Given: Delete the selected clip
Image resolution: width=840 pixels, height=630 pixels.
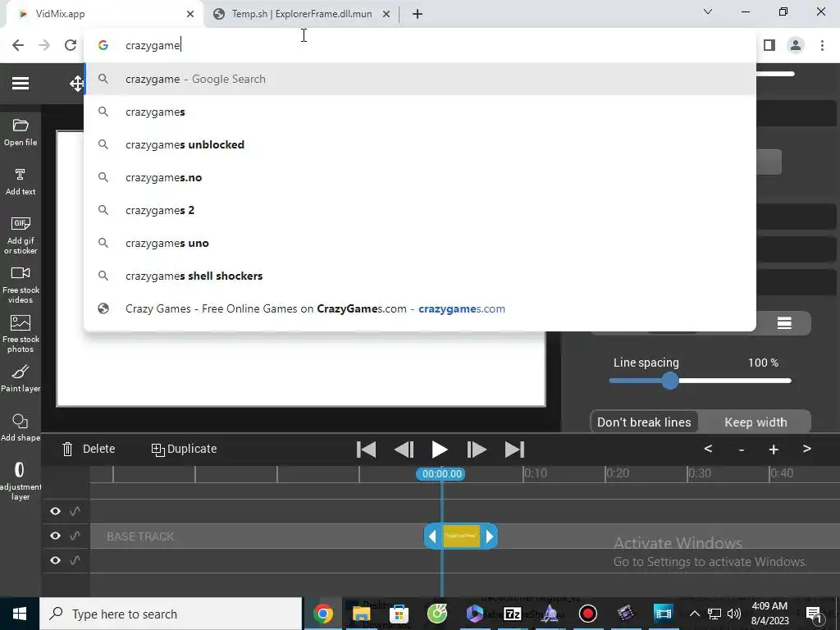Looking at the screenshot, I should (x=89, y=449).
